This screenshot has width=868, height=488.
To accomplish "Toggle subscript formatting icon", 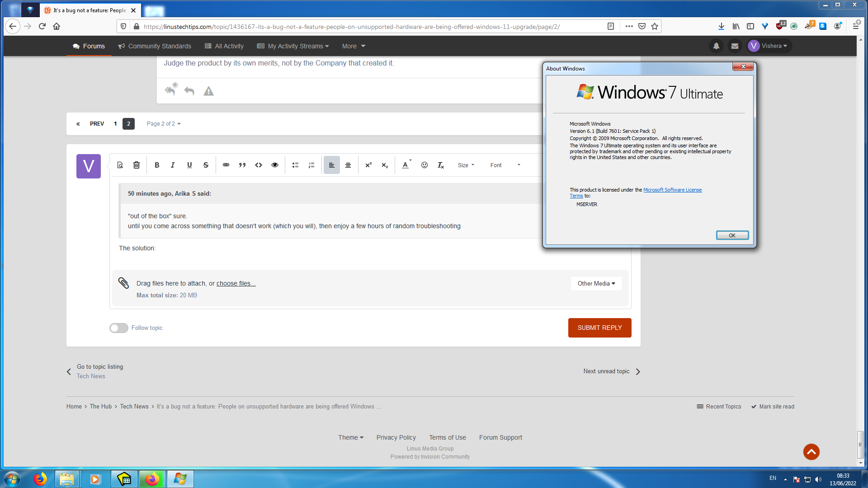I will (384, 165).
